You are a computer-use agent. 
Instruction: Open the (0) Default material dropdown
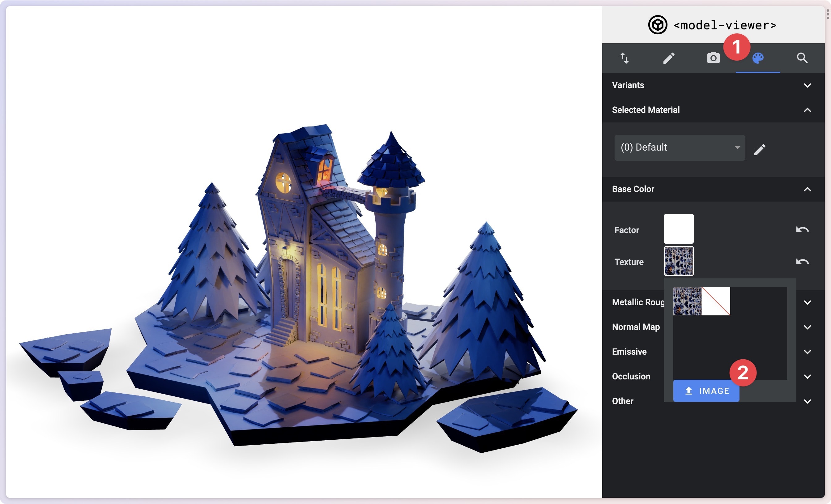click(679, 148)
